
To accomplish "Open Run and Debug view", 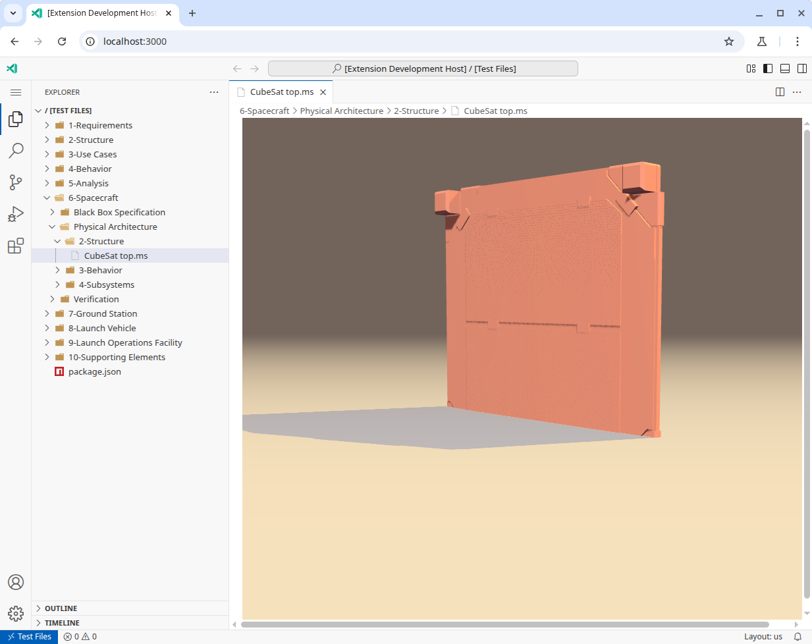I will point(16,214).
